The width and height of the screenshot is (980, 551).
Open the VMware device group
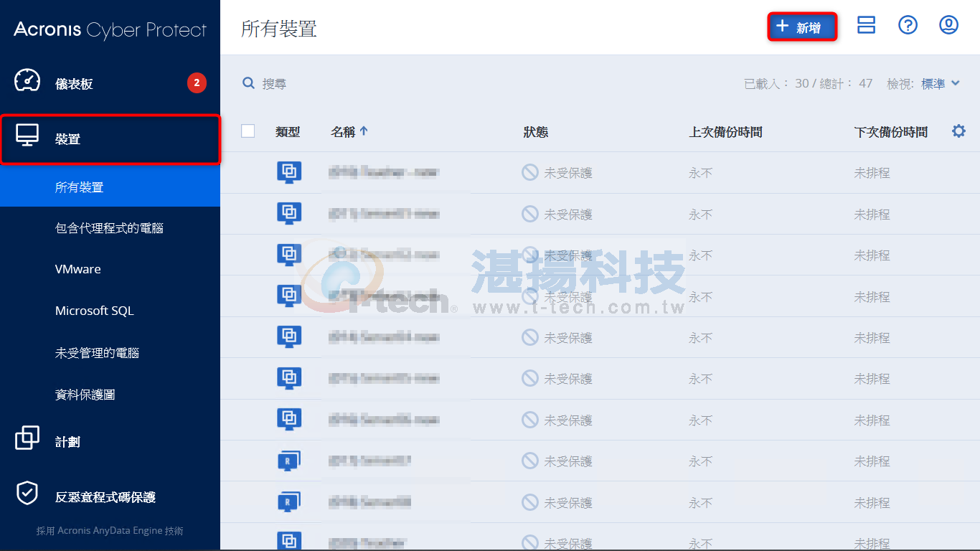coord(78,269)
